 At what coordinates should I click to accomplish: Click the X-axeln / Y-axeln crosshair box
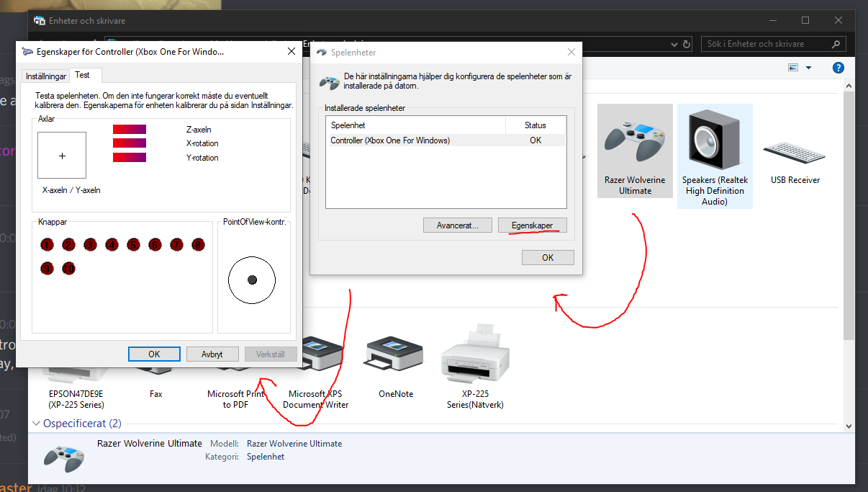[62, 156]
